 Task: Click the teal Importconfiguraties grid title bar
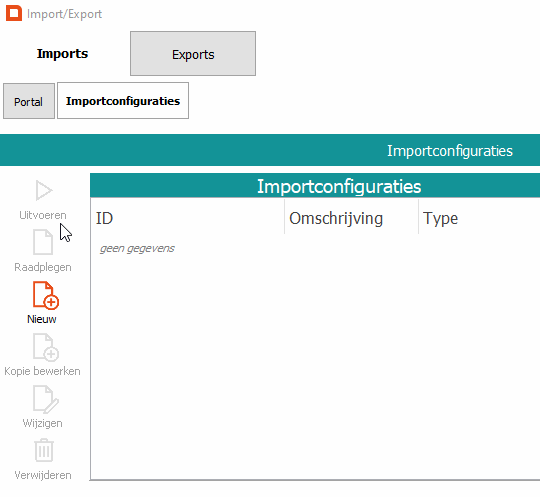point(315,186)
